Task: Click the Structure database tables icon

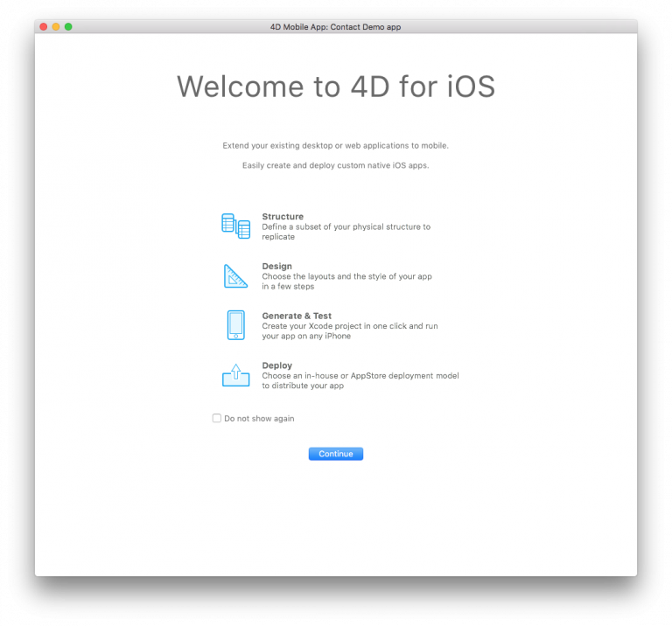Action: 235,226
